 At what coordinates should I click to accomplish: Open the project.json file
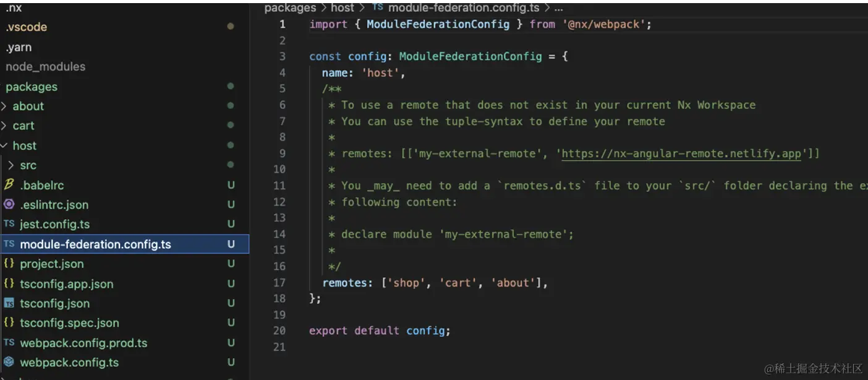pos(51,264)
